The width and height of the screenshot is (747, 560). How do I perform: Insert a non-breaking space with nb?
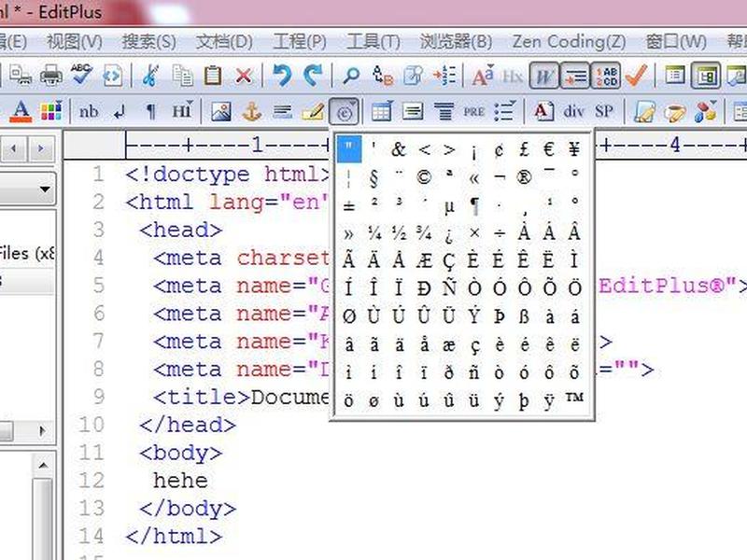click(x=89, y=112)
